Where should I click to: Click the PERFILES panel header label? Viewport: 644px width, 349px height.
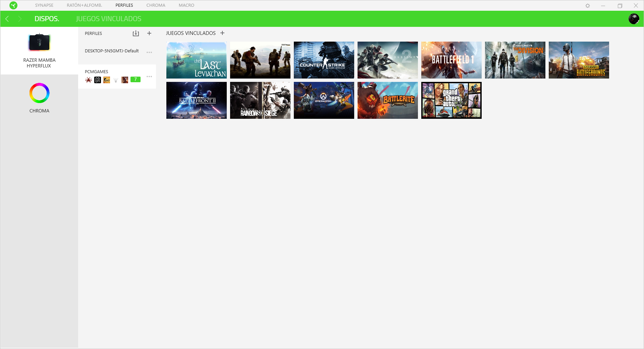tap(93, 34)
